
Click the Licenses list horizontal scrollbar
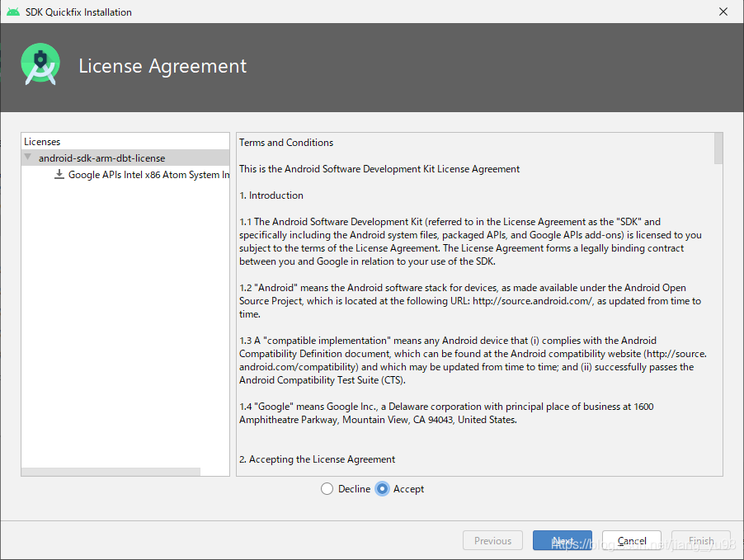(x=111, y=472)
